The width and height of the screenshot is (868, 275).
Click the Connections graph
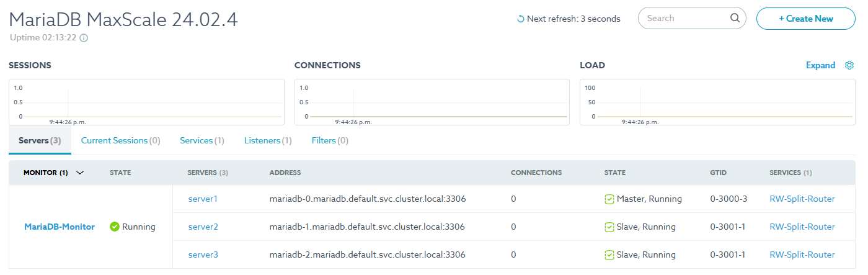[x=432, y=102]
